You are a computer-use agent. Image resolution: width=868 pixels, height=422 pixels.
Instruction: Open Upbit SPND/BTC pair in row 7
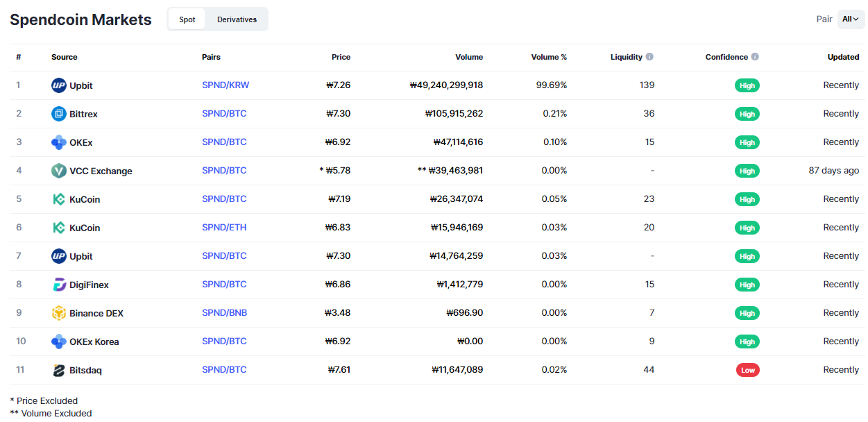click(224, 256)
